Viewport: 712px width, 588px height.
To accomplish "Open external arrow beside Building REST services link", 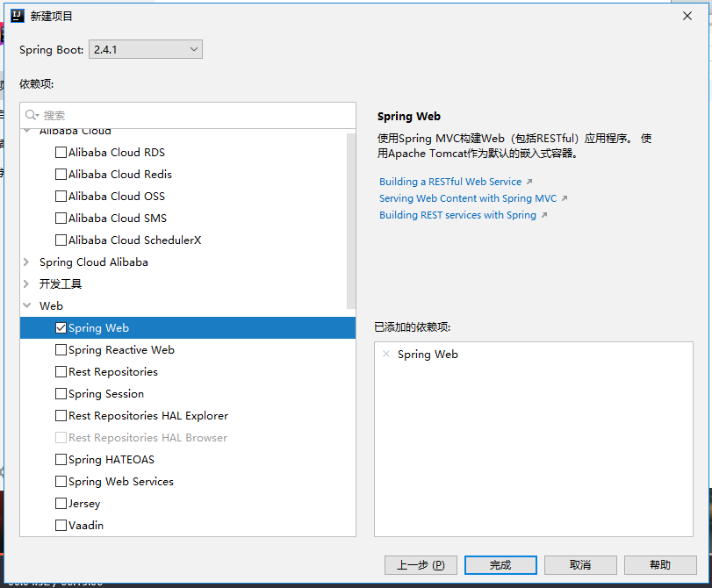I will coord(544,215).
